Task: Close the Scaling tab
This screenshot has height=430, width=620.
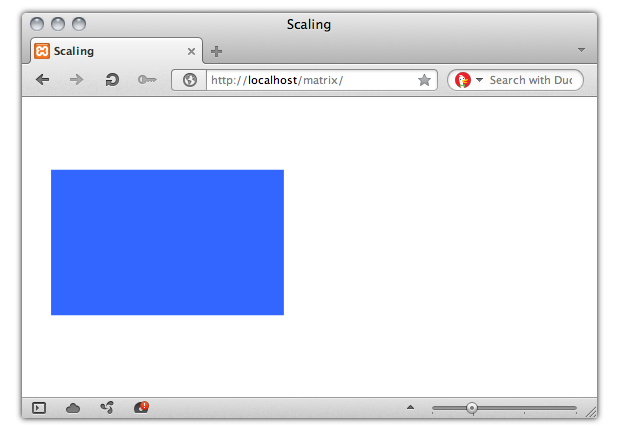Action: tap(191, 51)
